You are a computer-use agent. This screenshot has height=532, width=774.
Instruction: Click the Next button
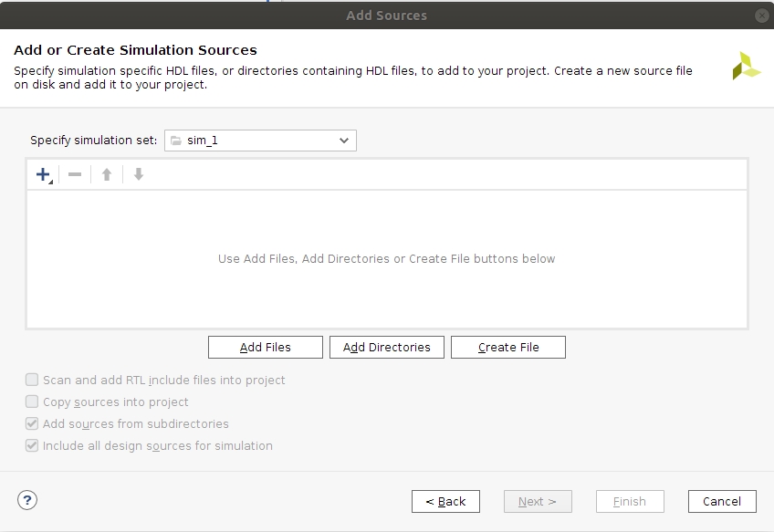pyautogui.click(x=538, y=501)
